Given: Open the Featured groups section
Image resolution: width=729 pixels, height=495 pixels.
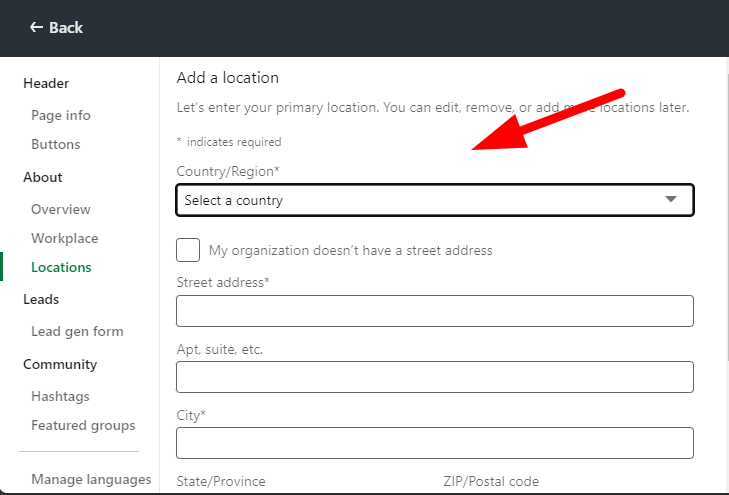Looking at the screenshot, I should [x=83, y=425].
